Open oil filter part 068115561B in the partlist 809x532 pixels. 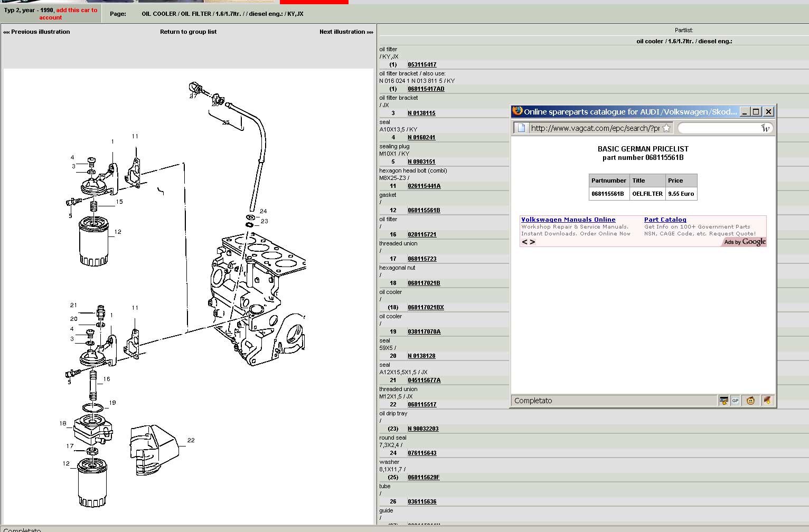tap(424, 210)
